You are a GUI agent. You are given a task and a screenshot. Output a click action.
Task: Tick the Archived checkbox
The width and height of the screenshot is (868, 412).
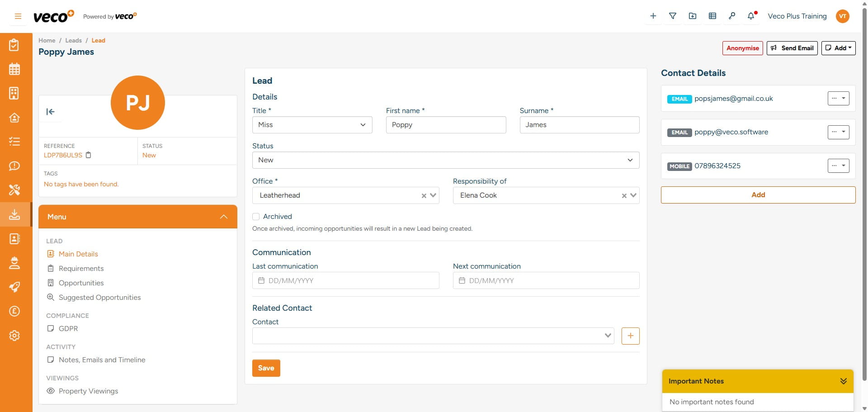(x=256, y=217)
